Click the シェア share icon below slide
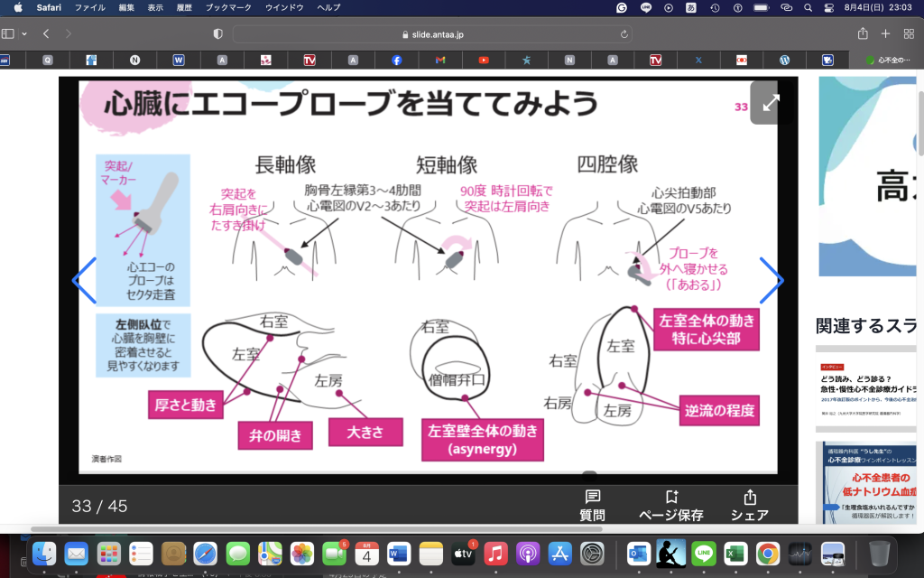924x578 pixels. tap(749, 498)
